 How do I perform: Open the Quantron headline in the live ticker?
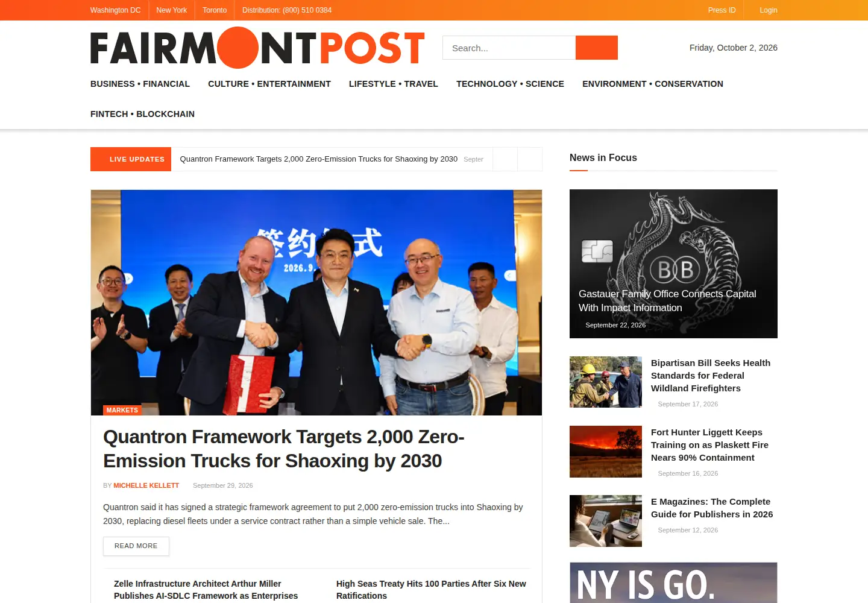click(x=318, y=159)
